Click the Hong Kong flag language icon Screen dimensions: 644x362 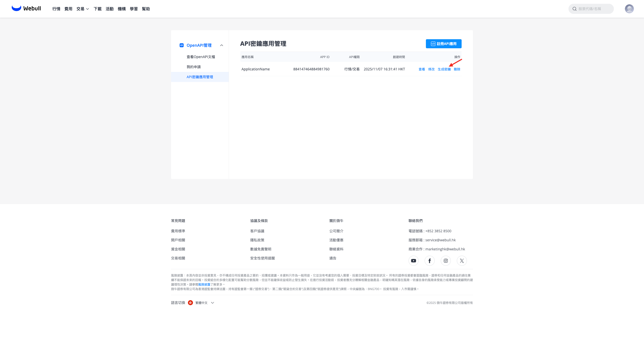point(190,303)
